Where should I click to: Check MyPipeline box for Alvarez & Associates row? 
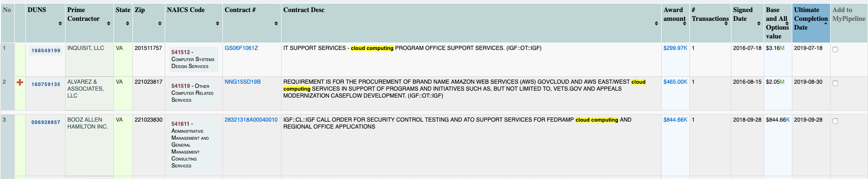click(835, 83)
